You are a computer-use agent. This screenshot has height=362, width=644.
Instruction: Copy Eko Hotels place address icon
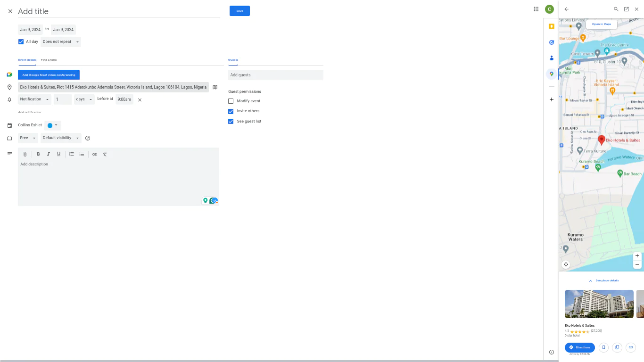click(617, 347)
